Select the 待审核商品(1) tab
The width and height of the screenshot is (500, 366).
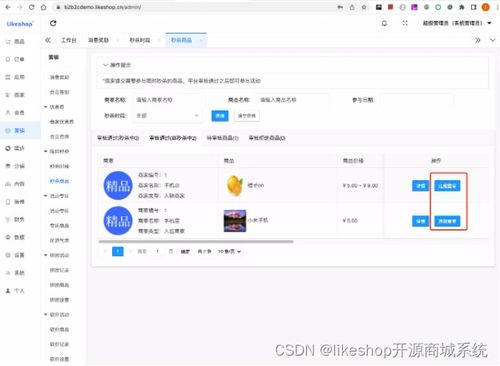point(222,138)
